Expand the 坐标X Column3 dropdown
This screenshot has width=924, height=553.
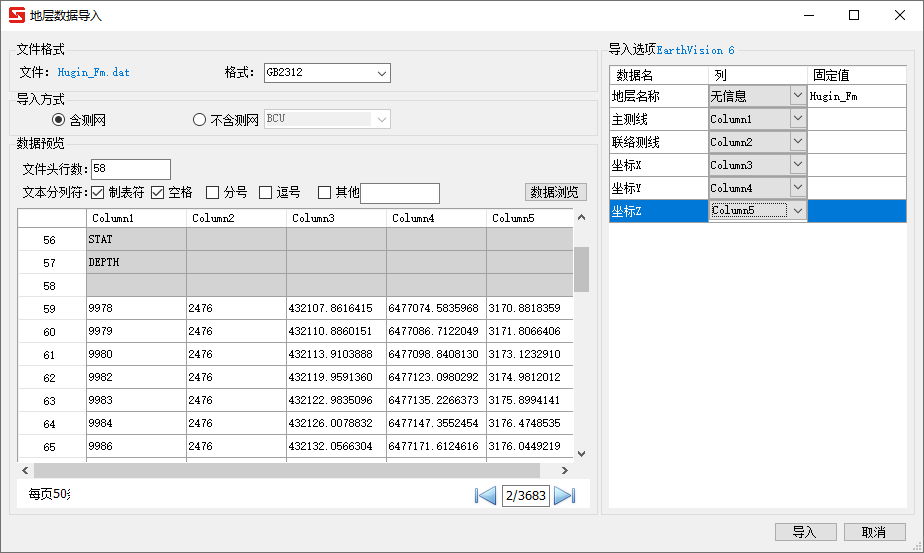797,165
